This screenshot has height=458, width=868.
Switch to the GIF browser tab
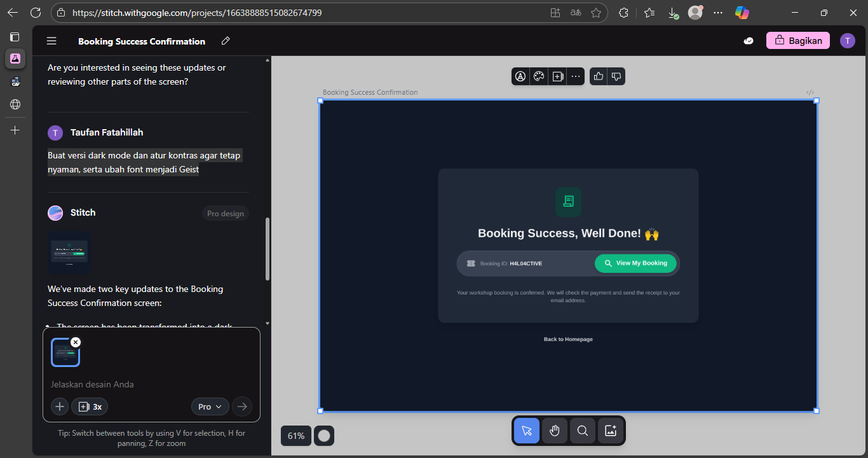pyautogui.click(x=14, y=81)
